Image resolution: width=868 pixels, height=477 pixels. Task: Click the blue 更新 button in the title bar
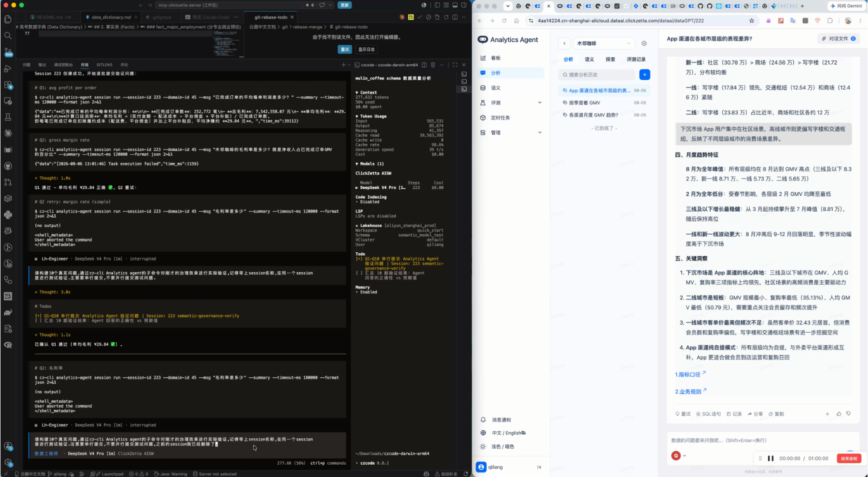tap(345, 5)
